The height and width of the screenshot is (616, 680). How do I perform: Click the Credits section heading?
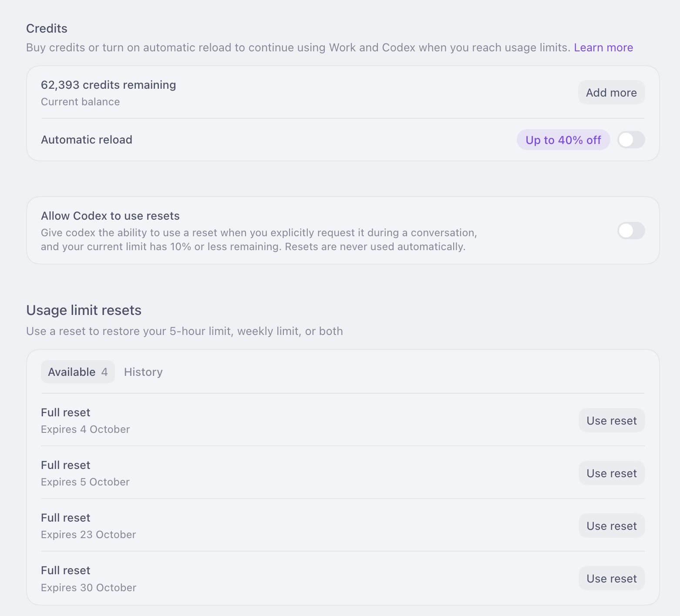pyautogui.click(x=47, y=29)
